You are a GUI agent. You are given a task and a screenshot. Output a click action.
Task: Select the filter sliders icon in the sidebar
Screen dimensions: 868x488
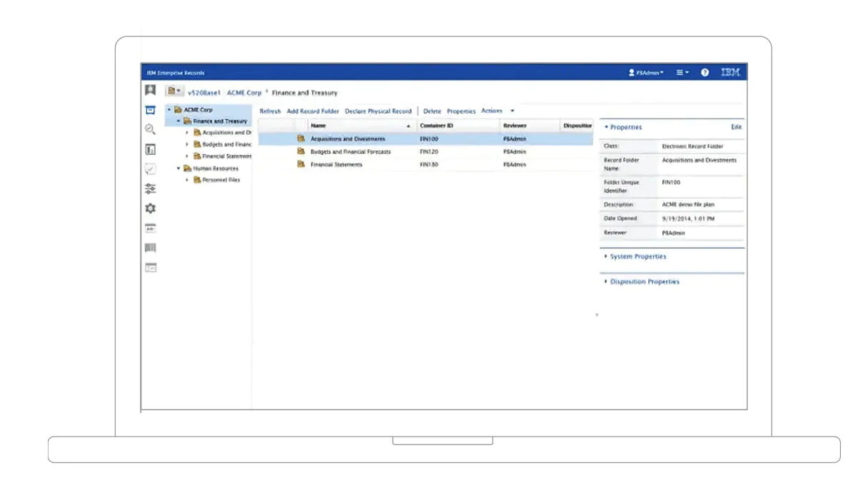click(x=151, y=187)
